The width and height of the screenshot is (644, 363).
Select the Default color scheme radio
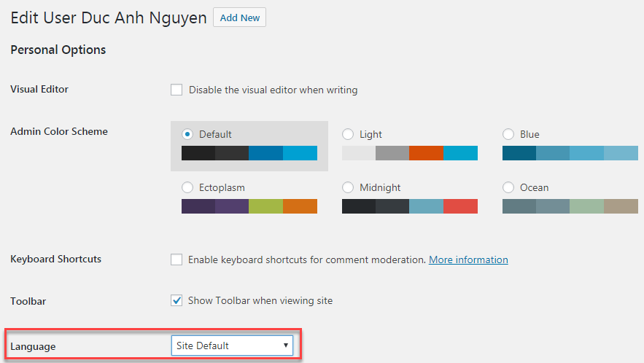(x=187, y=134)
